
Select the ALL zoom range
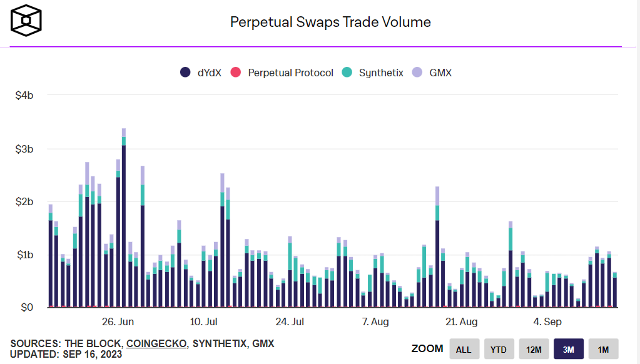point(464,348)
